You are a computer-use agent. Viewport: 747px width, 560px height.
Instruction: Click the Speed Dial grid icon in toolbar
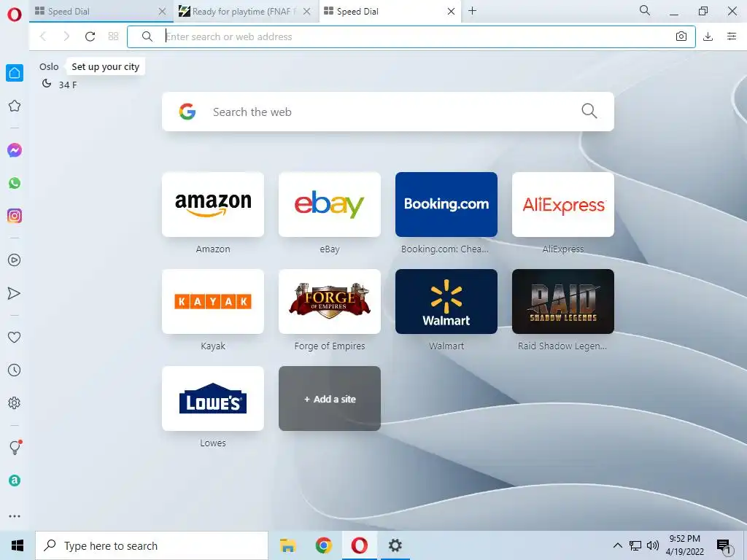113,36
